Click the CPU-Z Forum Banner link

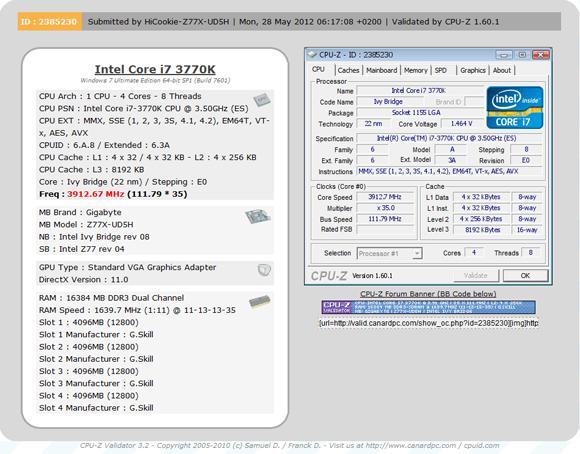point(428,294)
